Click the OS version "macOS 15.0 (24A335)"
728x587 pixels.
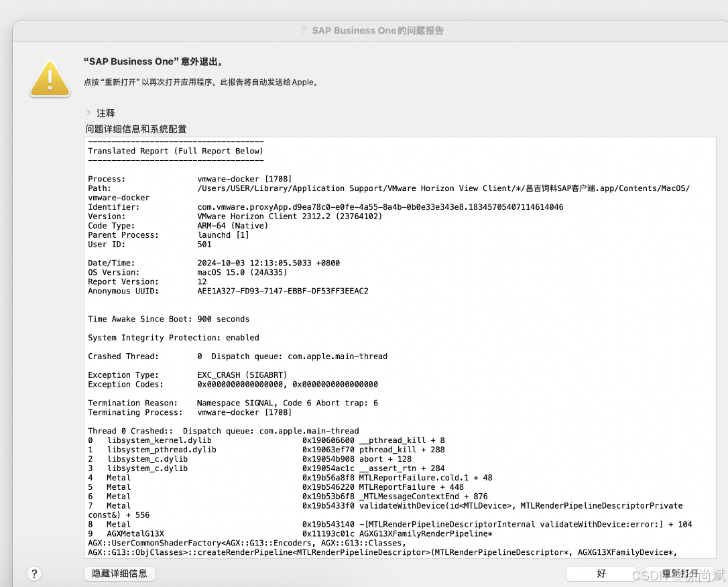(242, 272)
